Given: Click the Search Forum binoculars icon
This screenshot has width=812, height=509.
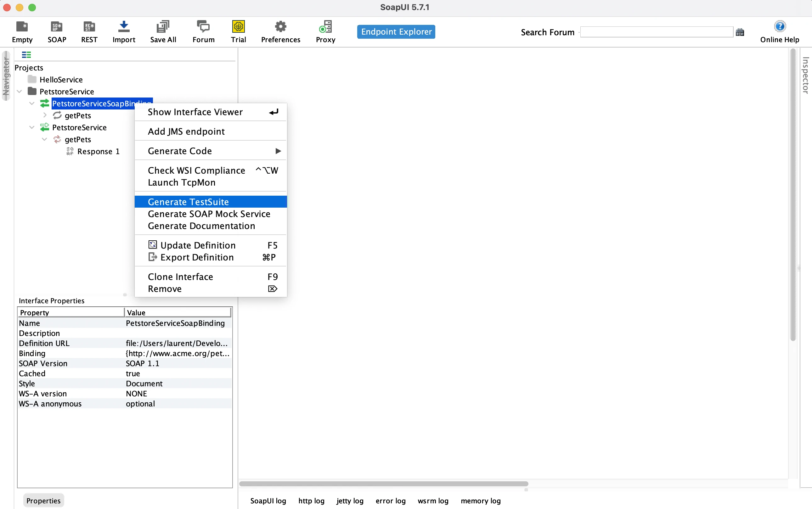Looking at the screenshot, I should point(740,32).
